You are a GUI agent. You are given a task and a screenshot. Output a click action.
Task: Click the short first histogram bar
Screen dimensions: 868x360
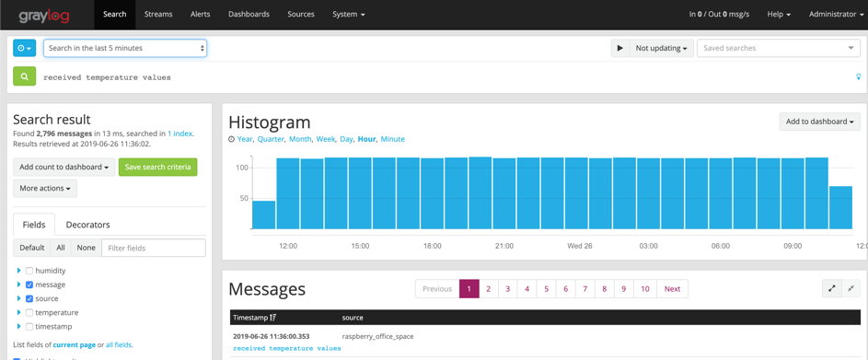[x=263, y=215]
